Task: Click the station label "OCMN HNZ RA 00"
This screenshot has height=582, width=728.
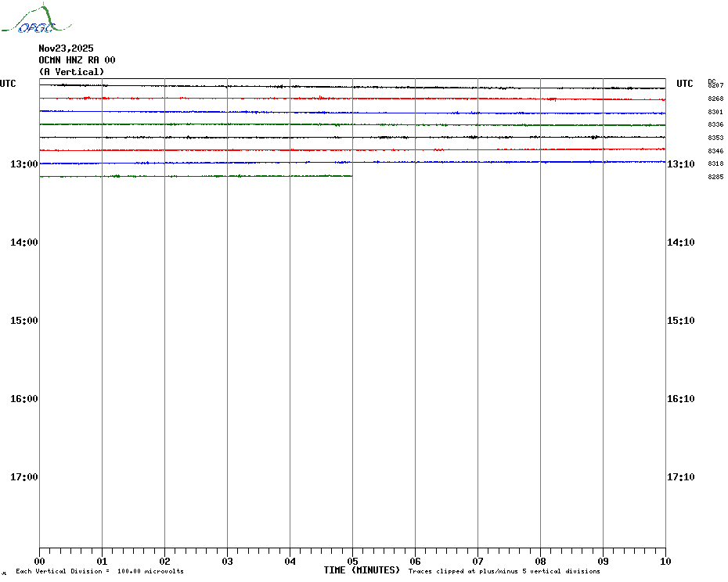Action: (x=77, y=60)
